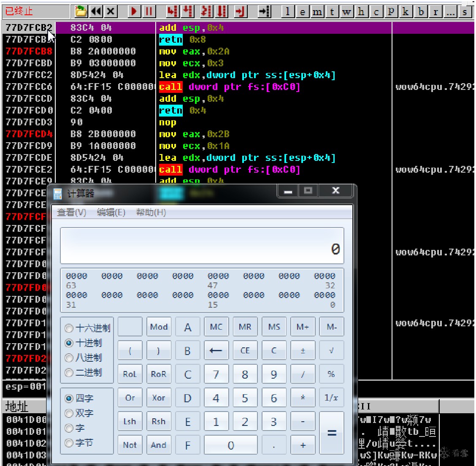Click the Lsh shift left button
Image resolution: width=476 pixels, height=466 pixels.
point(130,421)
